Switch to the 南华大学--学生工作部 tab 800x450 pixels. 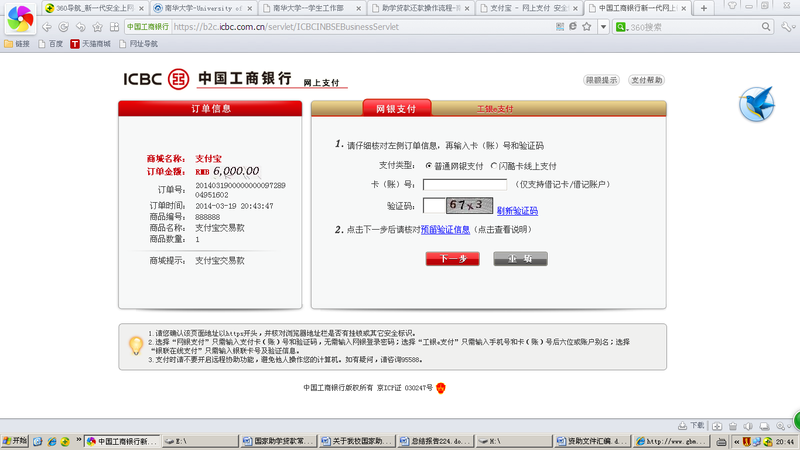(x=312, y=8)
